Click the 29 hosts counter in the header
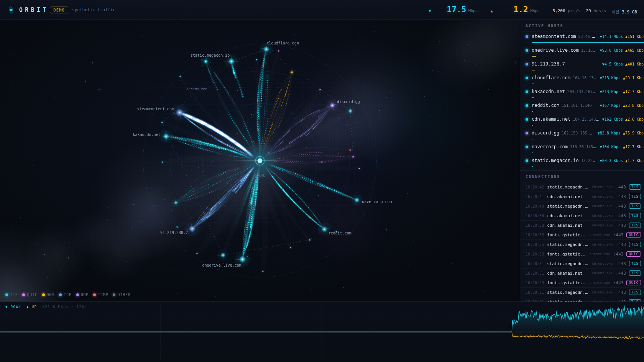The image size is (644, 362). pyautogui.click(x=596, y=11)
